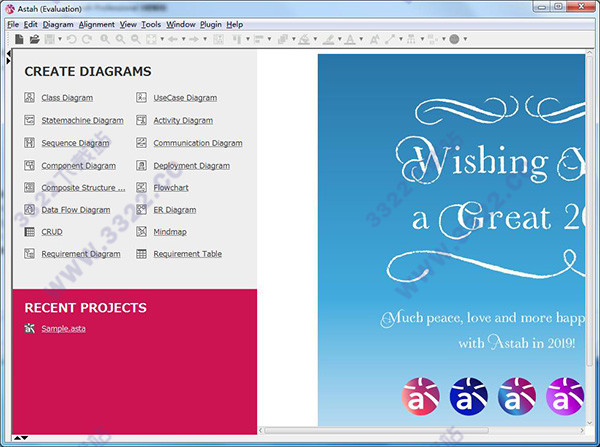Click the third magnifier zoom icon
The image size is (600, 447).
pyautogui.click(x=135, y=39)
